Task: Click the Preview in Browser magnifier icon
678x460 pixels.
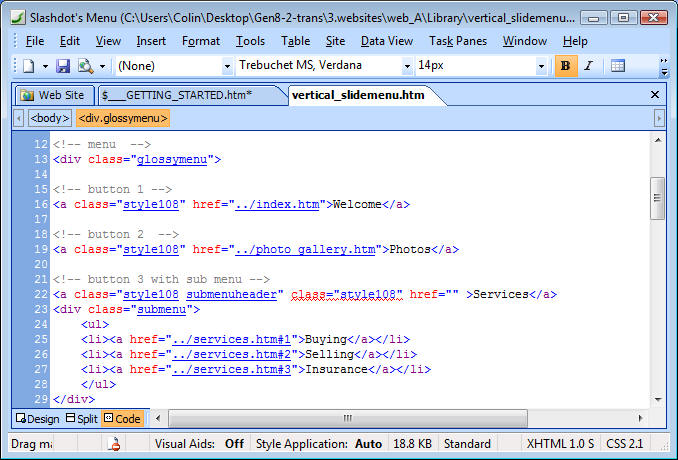Action: point(86,66)
